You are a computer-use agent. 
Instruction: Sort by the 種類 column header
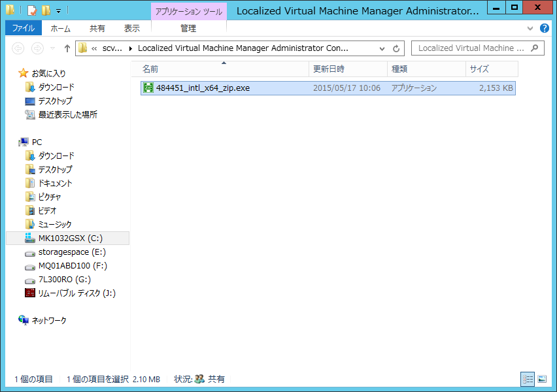(x=427, y=69)
